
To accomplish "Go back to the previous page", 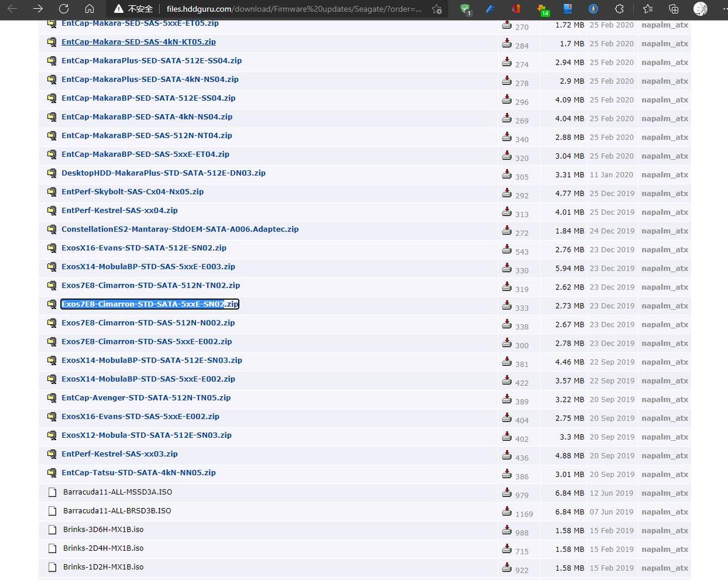I will point(13,9).
